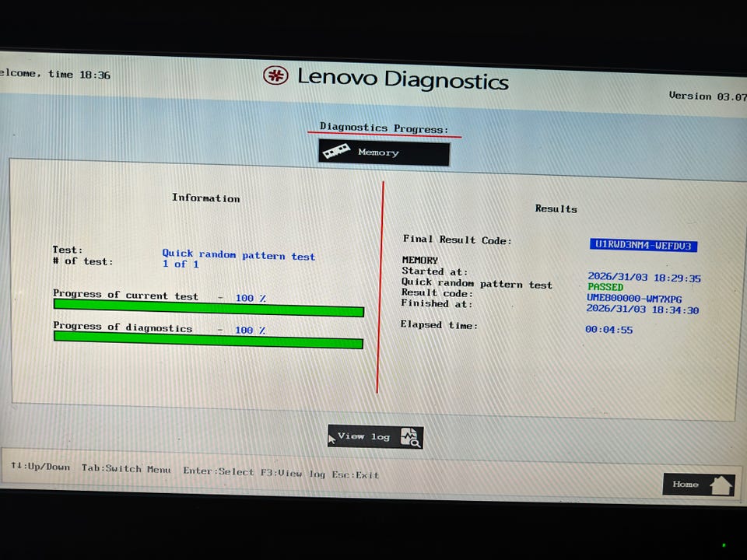Click the 'Started at:' label
747x560 pixels.
click(x=434, y=271)
